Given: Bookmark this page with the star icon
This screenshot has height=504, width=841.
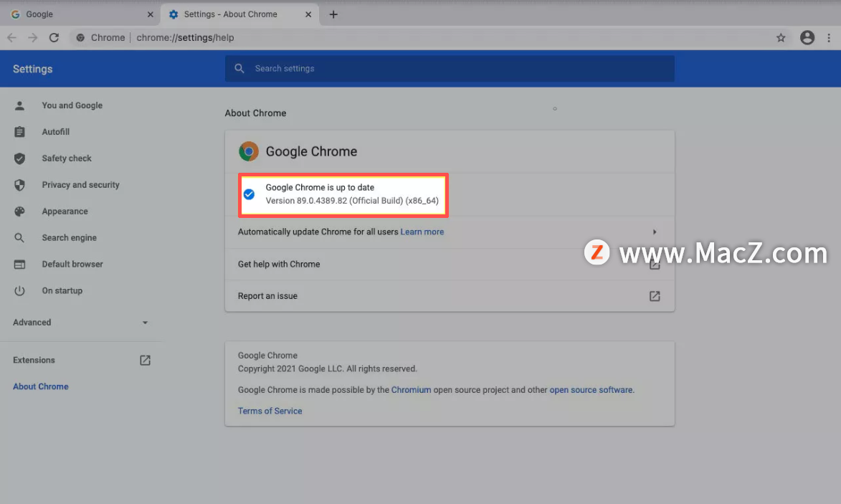Looking at the screenshot, I should [781, 37].
